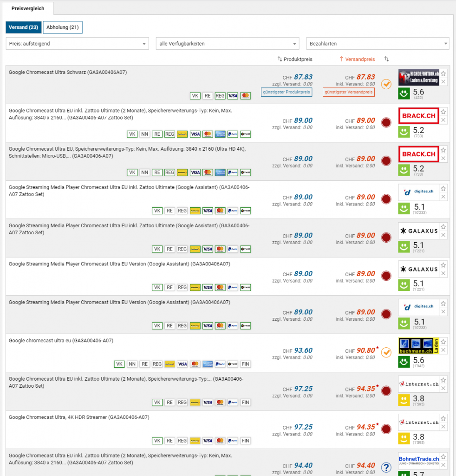Open the 'Google chromecast ultra eu' offer link

[61, 341]
